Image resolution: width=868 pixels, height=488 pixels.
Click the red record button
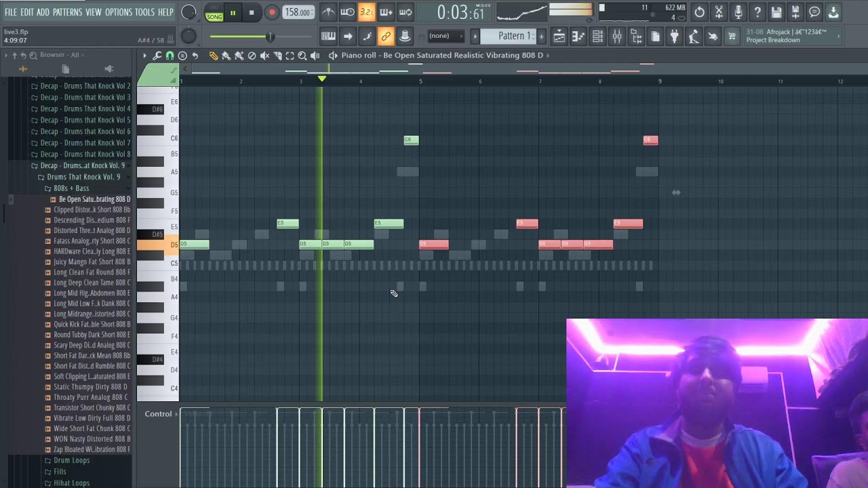point(271,12)
